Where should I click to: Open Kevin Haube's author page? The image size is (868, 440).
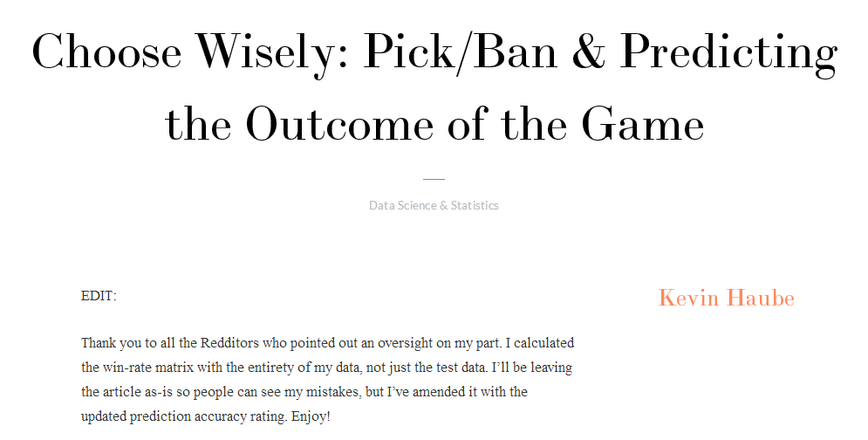coord(727,299)
